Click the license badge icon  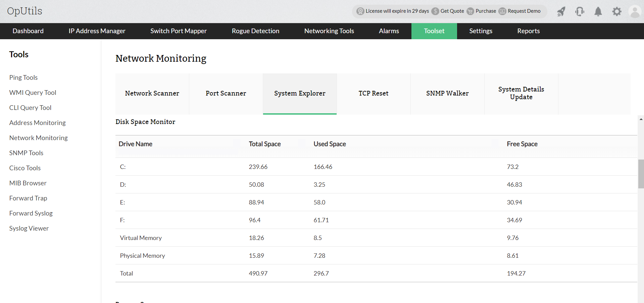click(360, 11)
